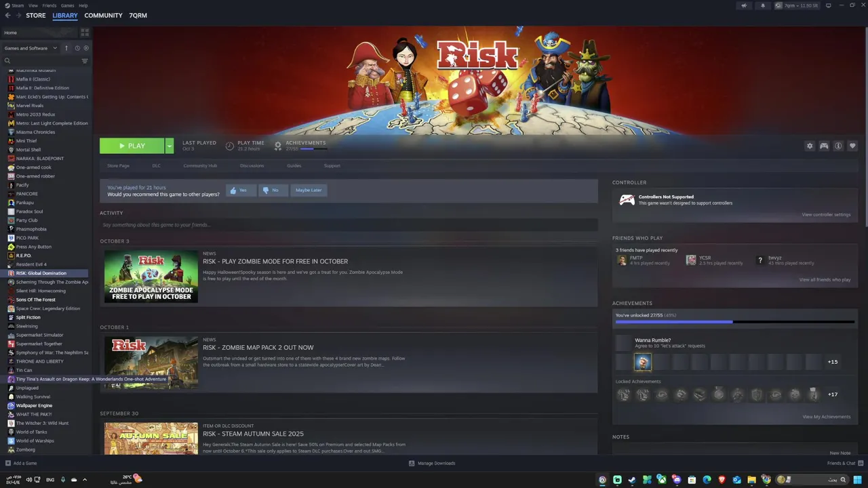Click Maybe Later on recommendation prompt
Image resolution: width=868 pixels, height=488 pixels.
[x=309, y=190]
